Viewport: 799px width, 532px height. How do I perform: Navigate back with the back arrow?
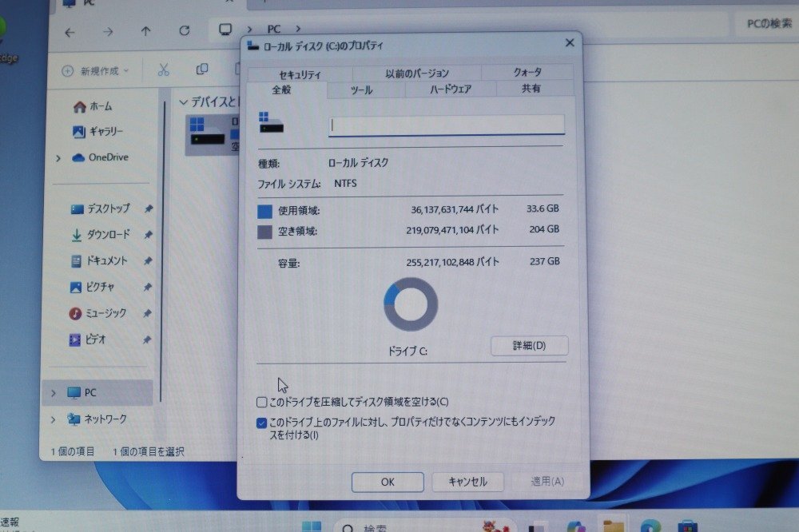70,33
